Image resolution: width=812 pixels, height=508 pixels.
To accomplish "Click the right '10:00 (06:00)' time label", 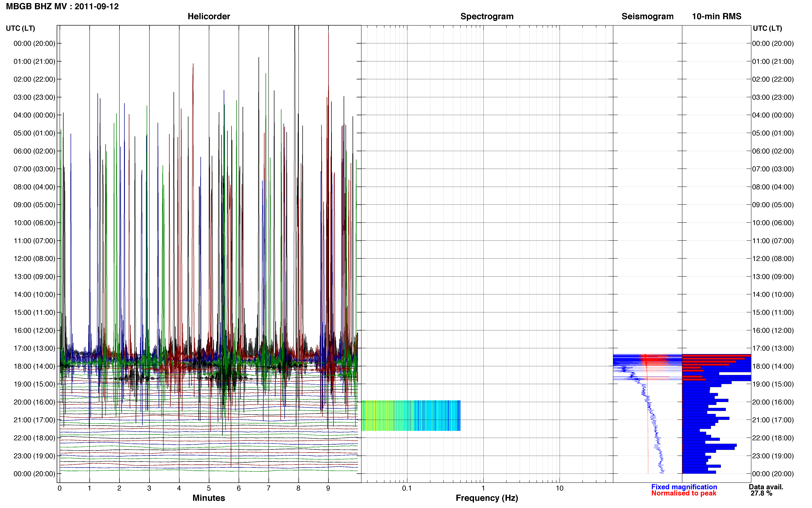I will pos(773,223).
